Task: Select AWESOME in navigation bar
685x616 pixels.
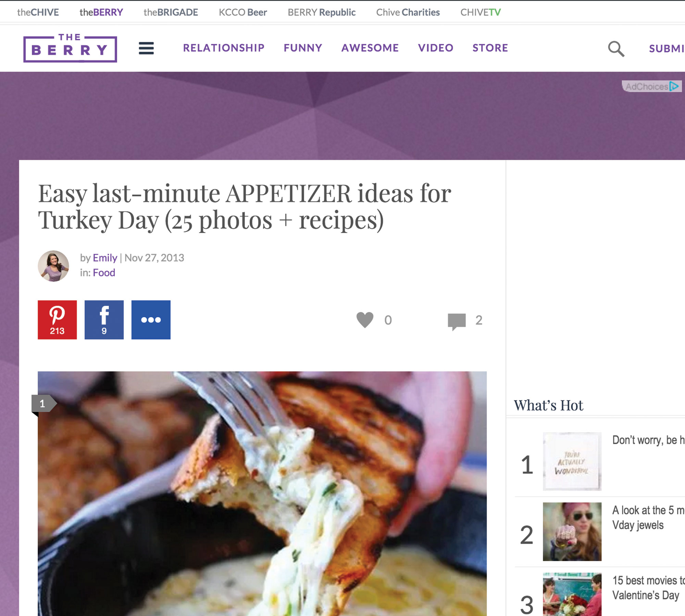Action: point(370,48)
